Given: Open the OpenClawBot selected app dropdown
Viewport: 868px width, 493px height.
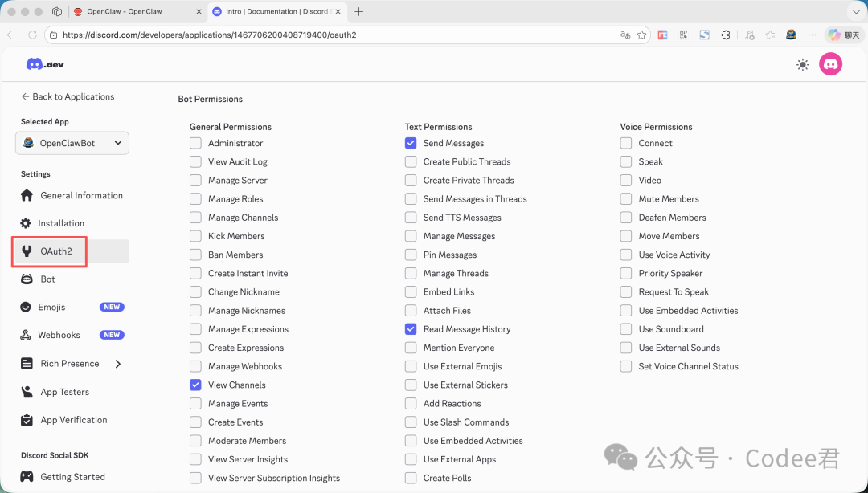Looking at the screenshot, I should point(72,143).
